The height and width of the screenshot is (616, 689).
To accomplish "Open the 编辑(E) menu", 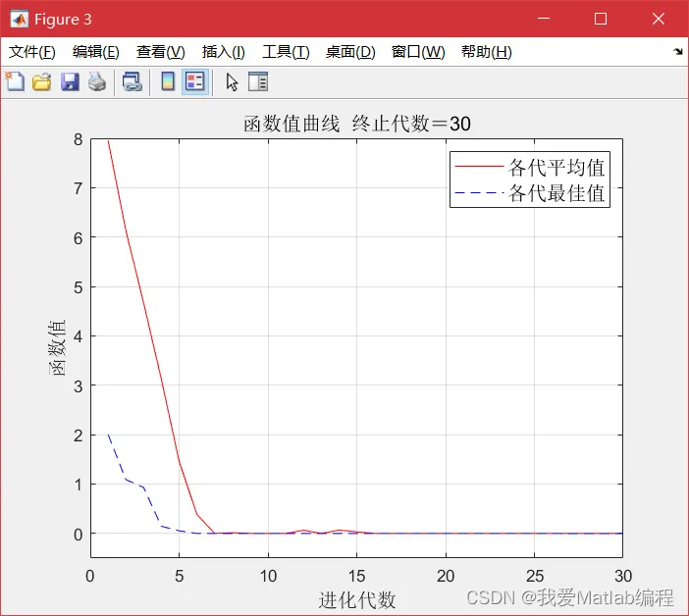I will [x=96, y=52].
